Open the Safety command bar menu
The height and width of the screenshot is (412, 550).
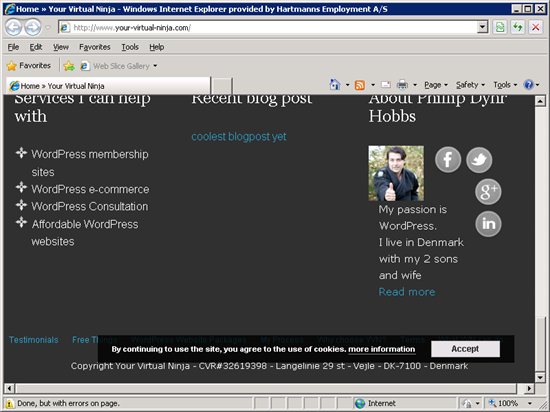pyautogui.click(x=470, y=85)
